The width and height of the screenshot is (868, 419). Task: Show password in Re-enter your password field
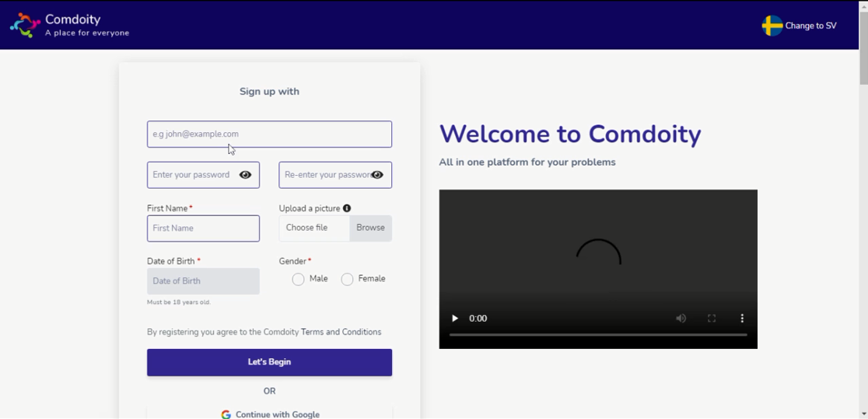pyautogui.click(x=377, y=175)
